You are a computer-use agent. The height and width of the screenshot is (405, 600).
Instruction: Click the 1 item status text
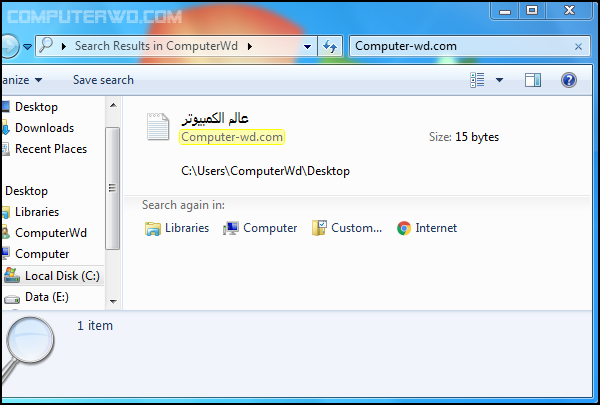[x=95, y=325]
